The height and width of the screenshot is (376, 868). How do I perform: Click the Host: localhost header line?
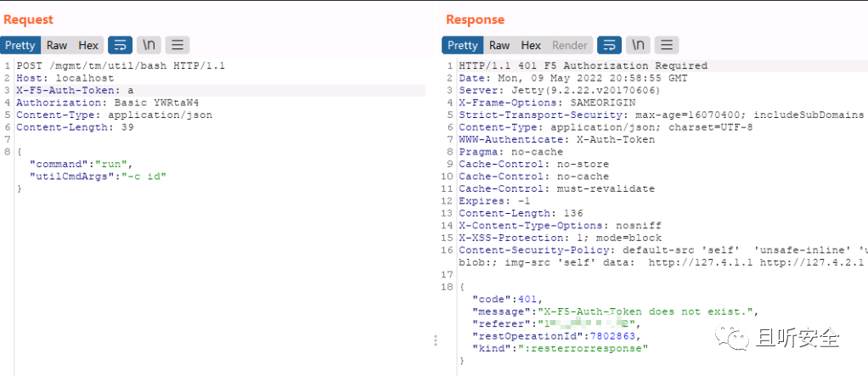[65, 79]
